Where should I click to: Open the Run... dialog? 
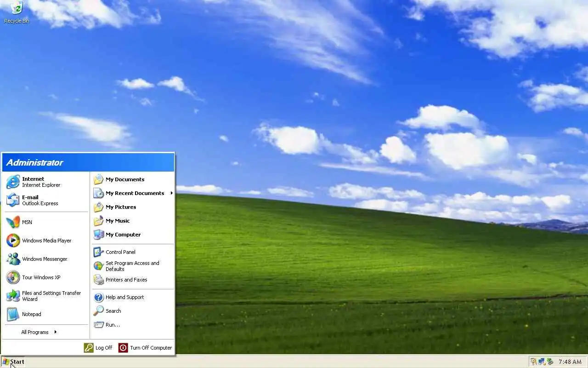tap(133, 325)
